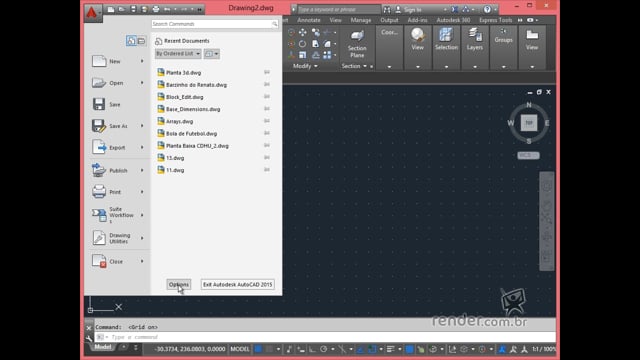Toggle snap mode in status bar
This screenshot has height=360, width=640.
[x=269, y=349]
